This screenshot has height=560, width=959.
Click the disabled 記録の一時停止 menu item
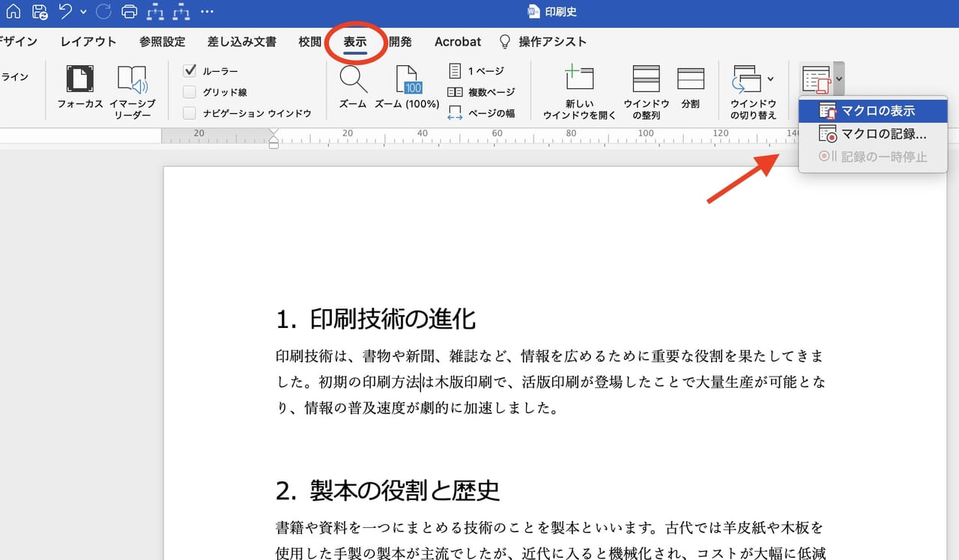874,156
